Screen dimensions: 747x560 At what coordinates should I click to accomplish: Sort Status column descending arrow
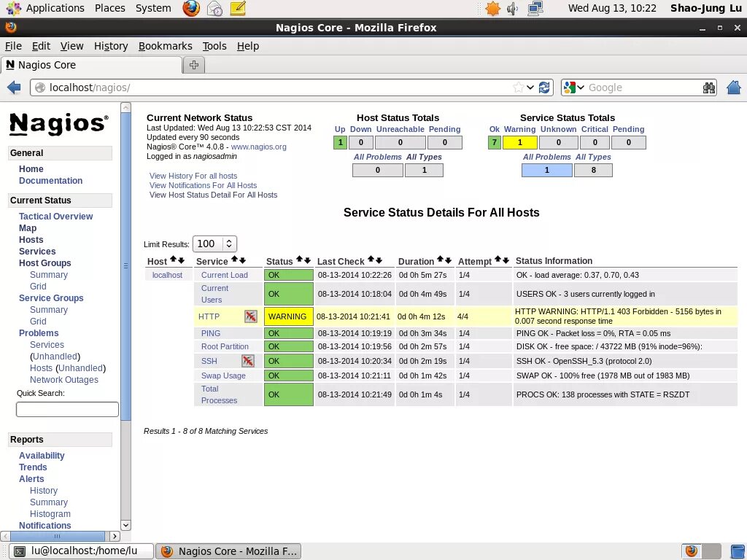[x=307, y=260]
